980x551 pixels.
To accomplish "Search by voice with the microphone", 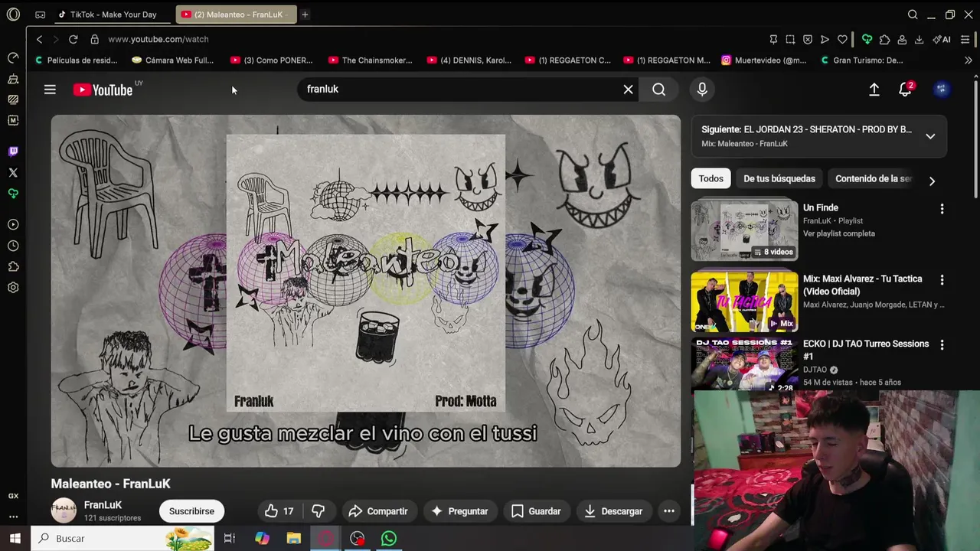I will tap(702, 90).
